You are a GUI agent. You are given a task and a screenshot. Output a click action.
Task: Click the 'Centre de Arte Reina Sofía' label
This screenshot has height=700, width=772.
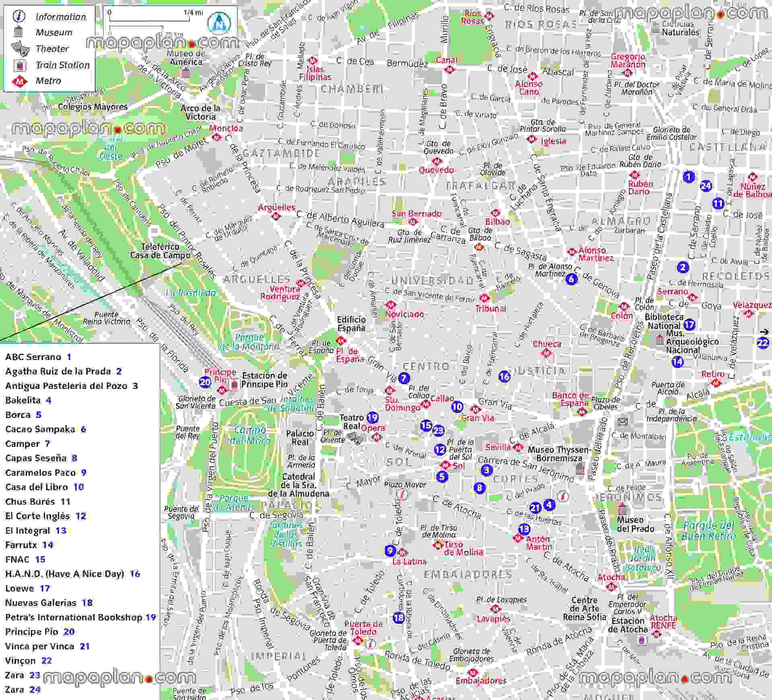click(584, 608)
